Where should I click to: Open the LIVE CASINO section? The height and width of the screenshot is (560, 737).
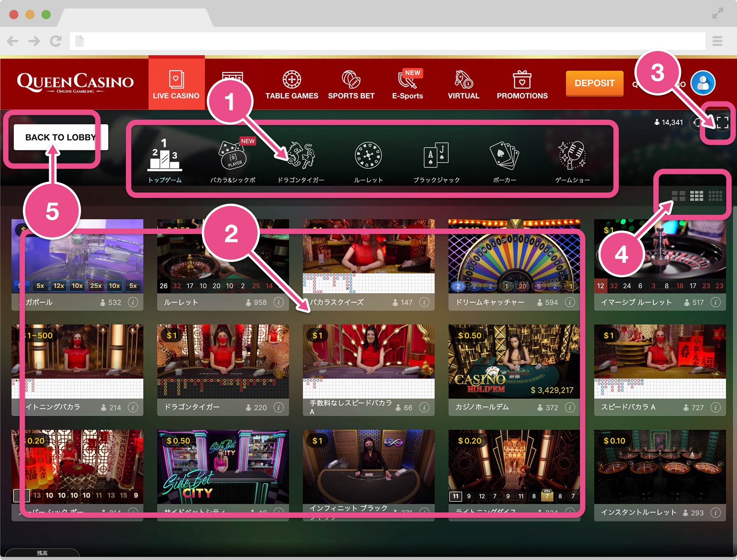click(x=176, y=84)
